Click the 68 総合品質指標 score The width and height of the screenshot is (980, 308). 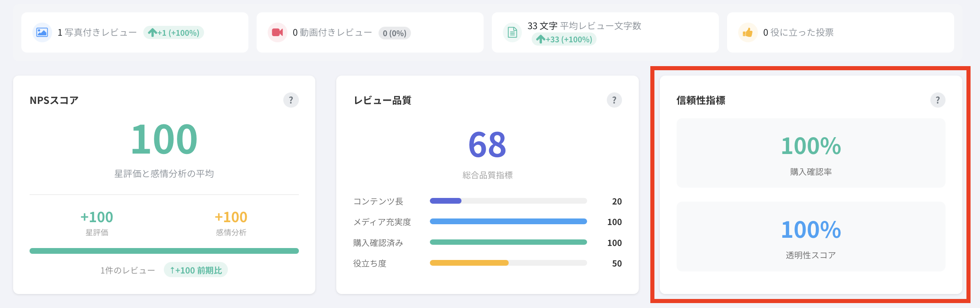[487, 145]
